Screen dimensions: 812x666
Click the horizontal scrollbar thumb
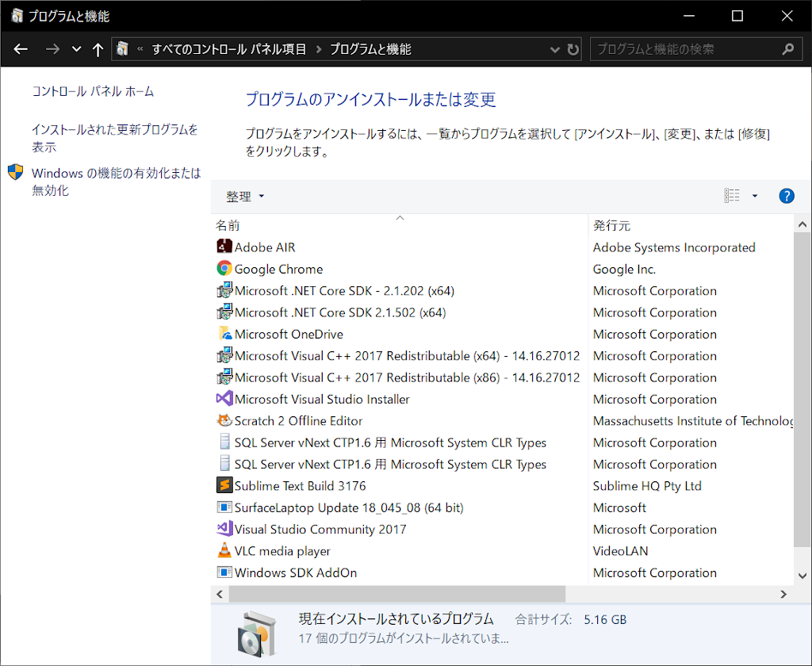[397, 594]
